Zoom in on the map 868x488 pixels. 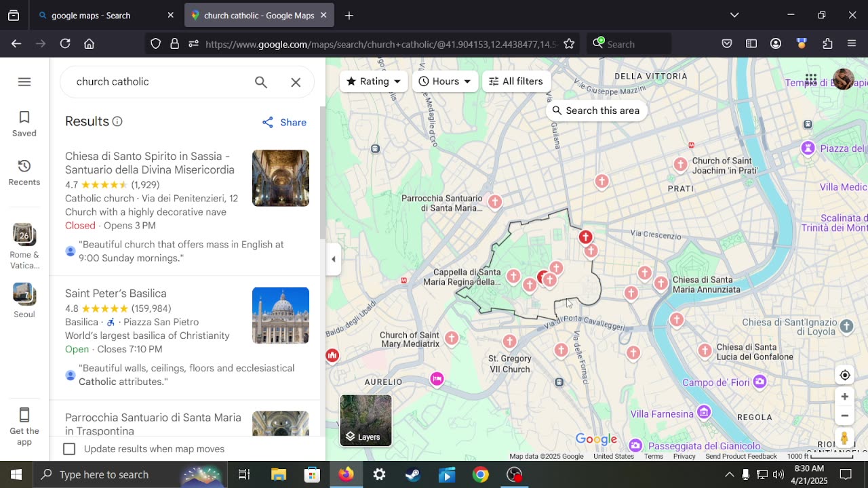point(844,397)
